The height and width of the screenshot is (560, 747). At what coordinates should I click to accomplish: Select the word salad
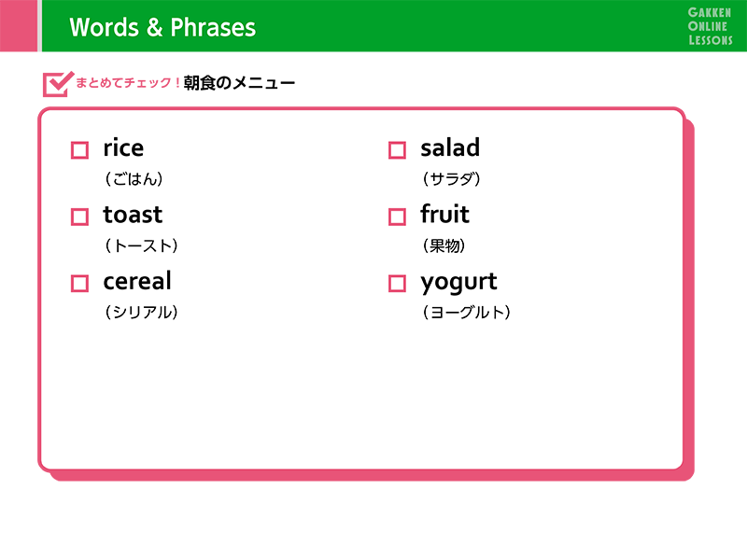coord(450,147)
